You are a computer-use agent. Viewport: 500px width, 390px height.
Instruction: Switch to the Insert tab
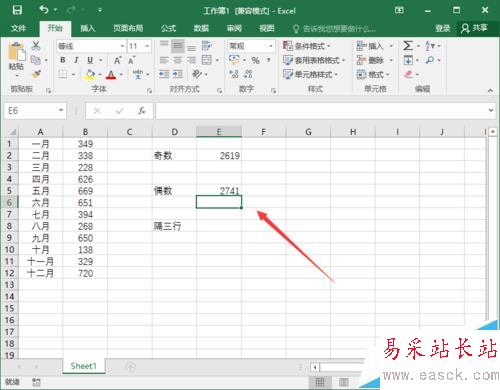pyautogui.click(x=88, y=28)
